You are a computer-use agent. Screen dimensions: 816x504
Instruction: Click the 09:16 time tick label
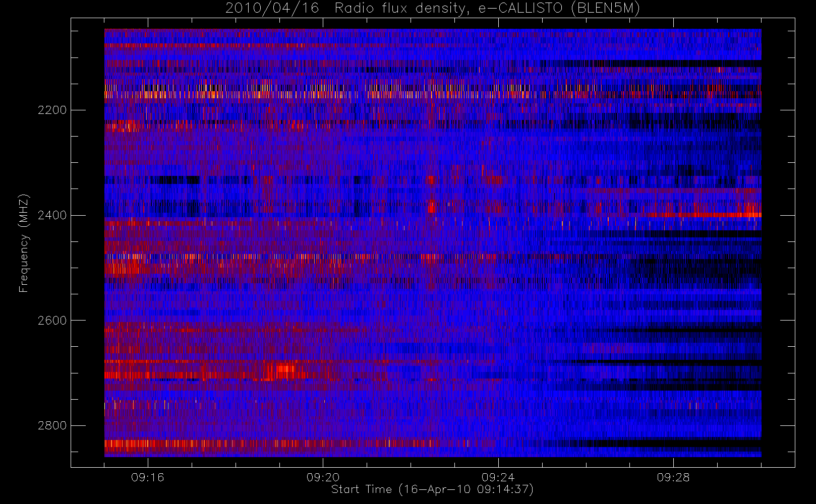148,477
